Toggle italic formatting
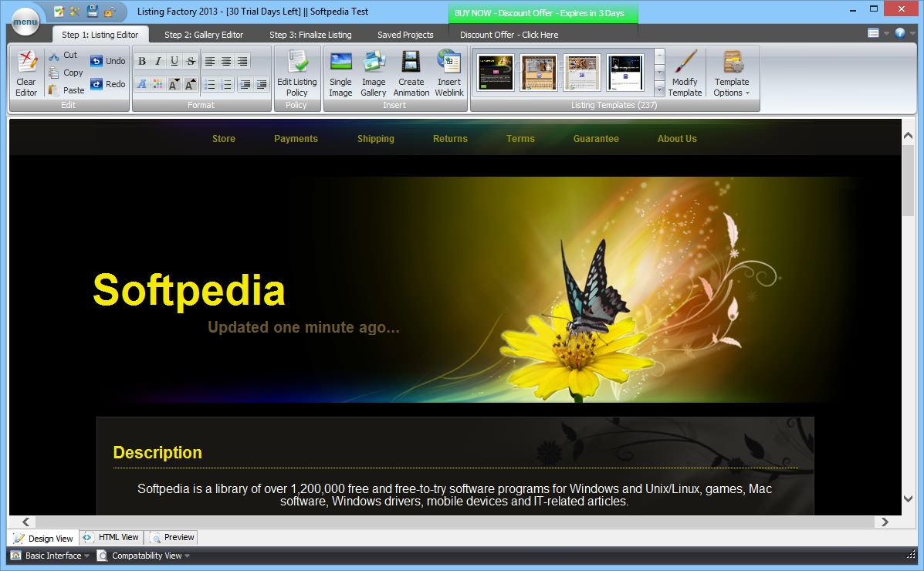 [x=158, y=61]
